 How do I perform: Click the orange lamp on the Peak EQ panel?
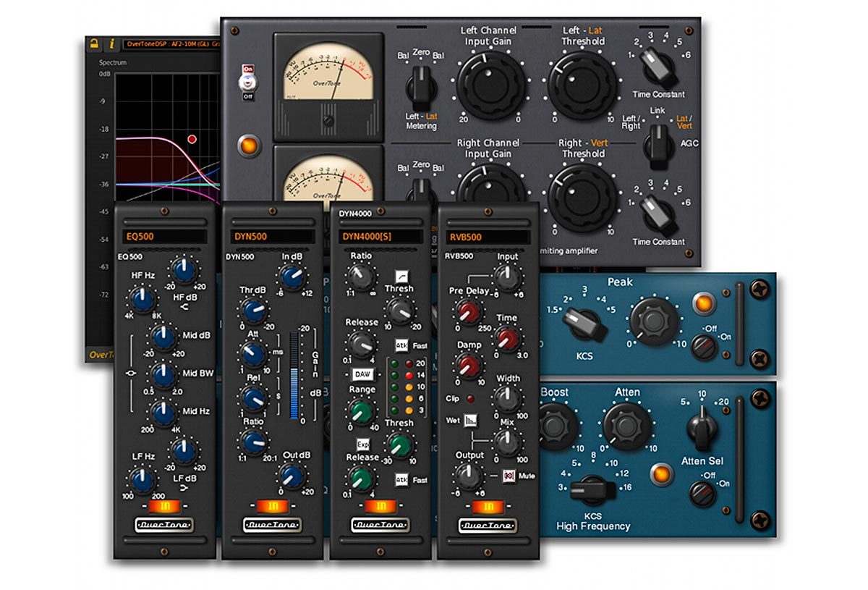(705, 303)
